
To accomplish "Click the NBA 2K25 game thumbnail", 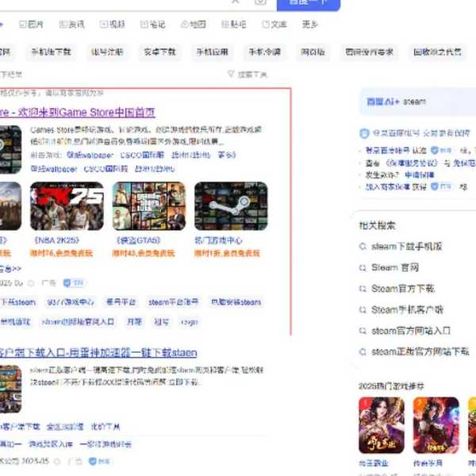I will tap(67, 206).
